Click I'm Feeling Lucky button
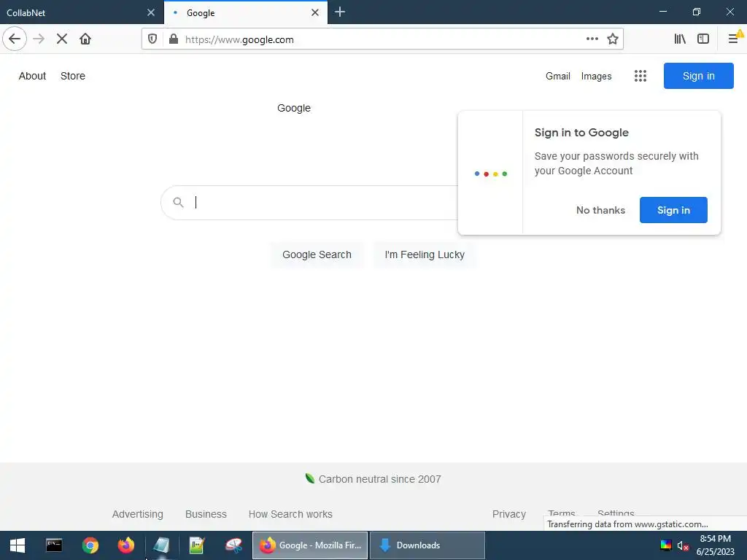 point(425,254)
